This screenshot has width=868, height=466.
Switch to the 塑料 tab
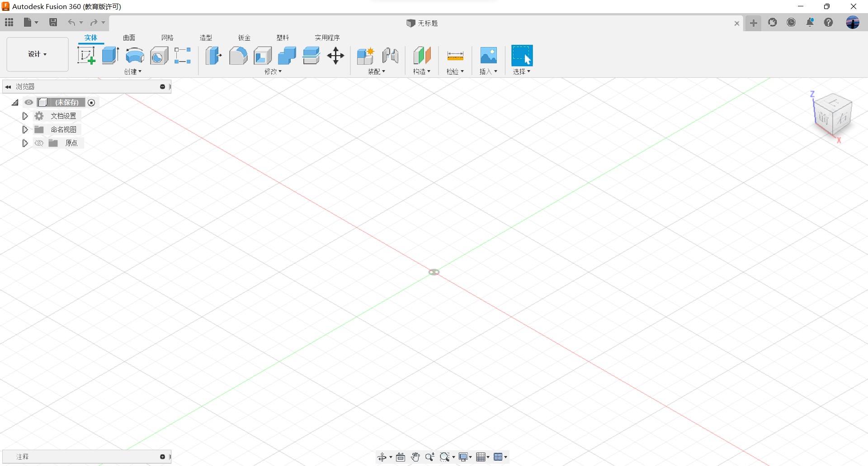click(283, 38)
